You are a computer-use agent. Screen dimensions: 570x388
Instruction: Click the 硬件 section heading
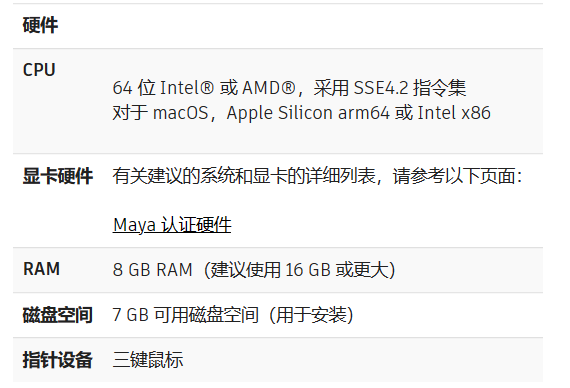coord(40,25)
